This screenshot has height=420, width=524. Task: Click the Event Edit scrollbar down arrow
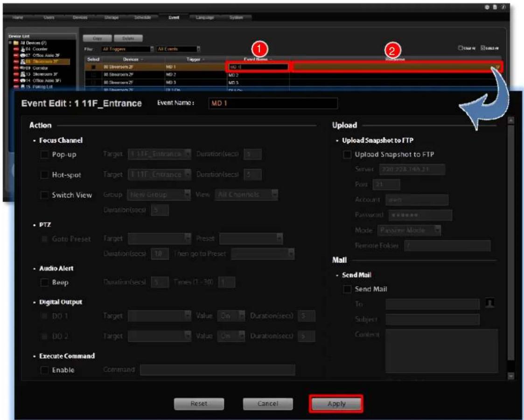click(510, 376)
